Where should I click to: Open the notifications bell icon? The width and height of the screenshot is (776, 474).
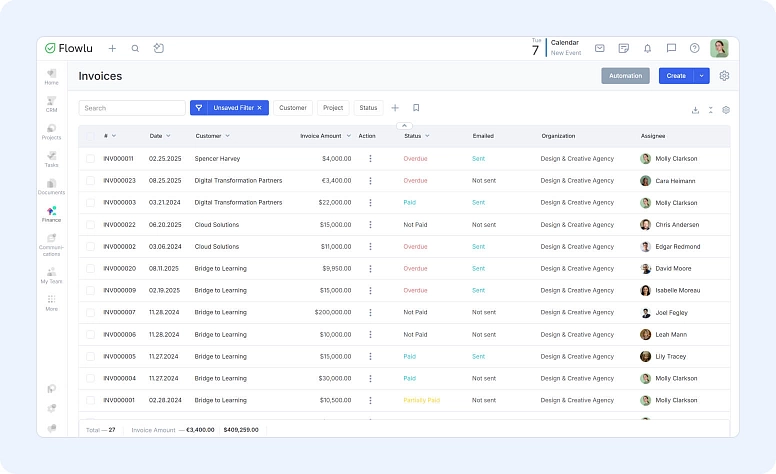pos(647,48)
